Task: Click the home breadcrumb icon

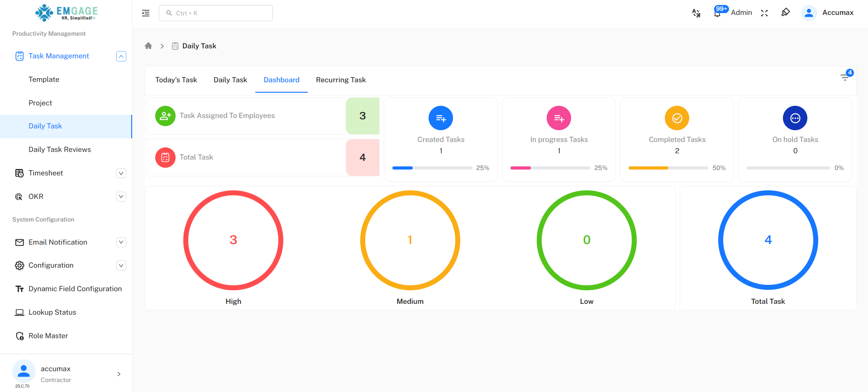Action: pos(148,46)
